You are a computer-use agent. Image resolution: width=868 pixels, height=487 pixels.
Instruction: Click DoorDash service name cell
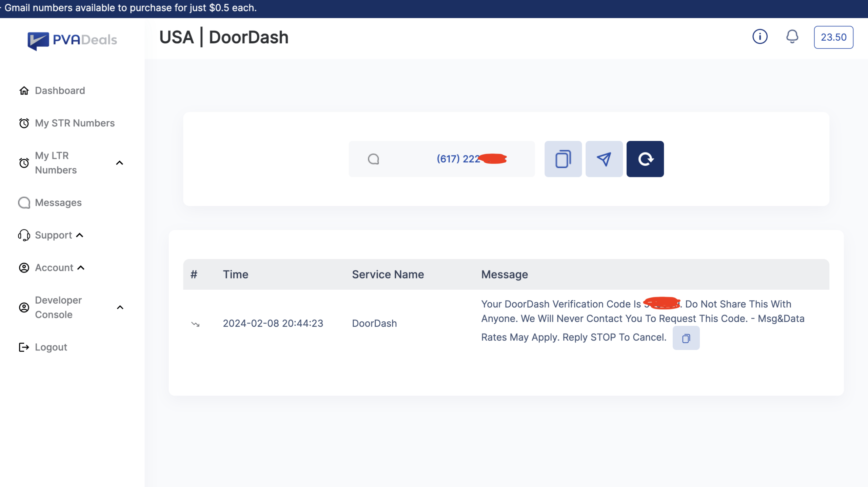[x=374, y=323]
